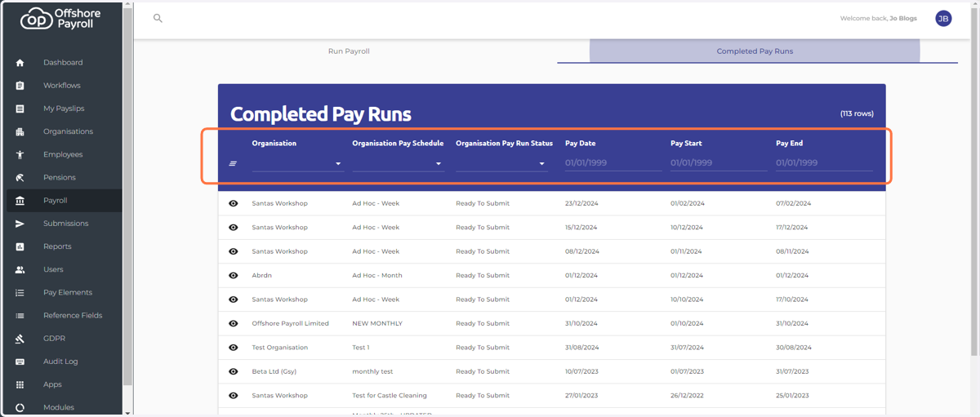Click the 'monthly test' schedule cell
The height and width of the screenshot is (417, 980).
[x=372, y=372]
